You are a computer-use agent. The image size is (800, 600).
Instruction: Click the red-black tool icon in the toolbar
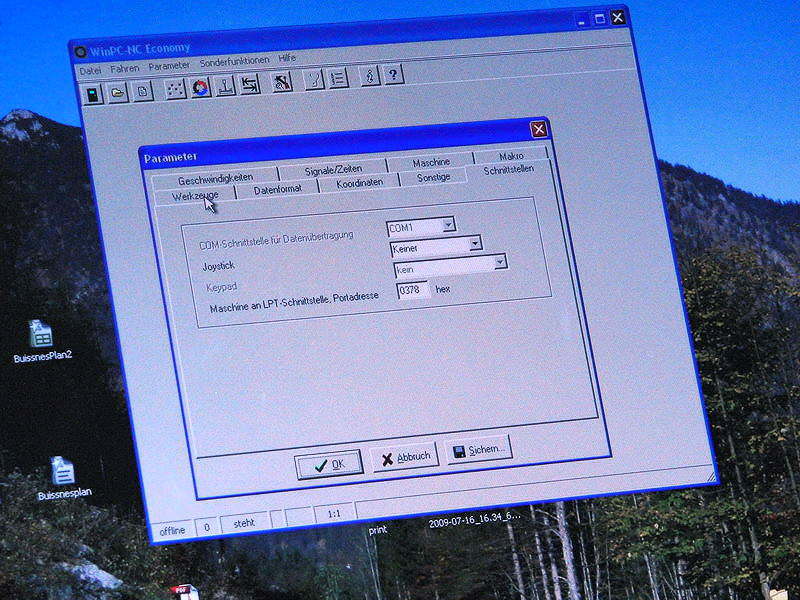282,82
